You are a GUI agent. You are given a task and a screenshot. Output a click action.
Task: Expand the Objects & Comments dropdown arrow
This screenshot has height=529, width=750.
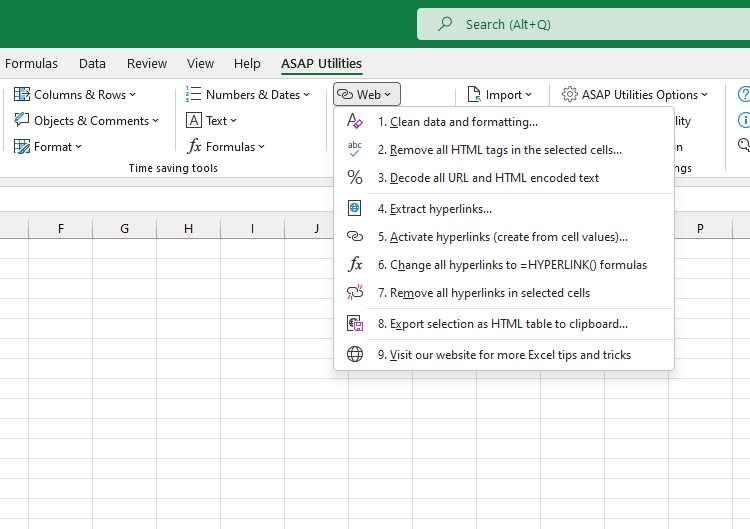pos(155,121)
